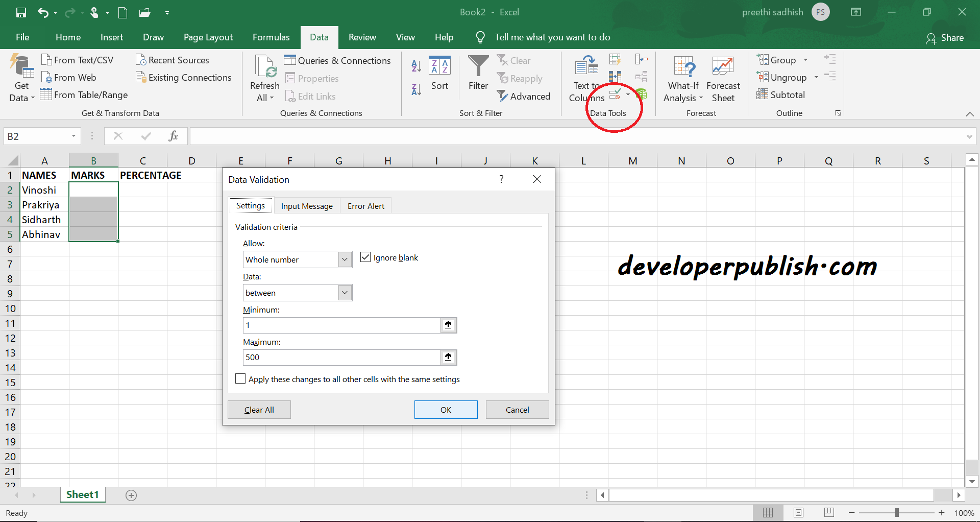Open the Data dropdown showing between

[344, 292]
